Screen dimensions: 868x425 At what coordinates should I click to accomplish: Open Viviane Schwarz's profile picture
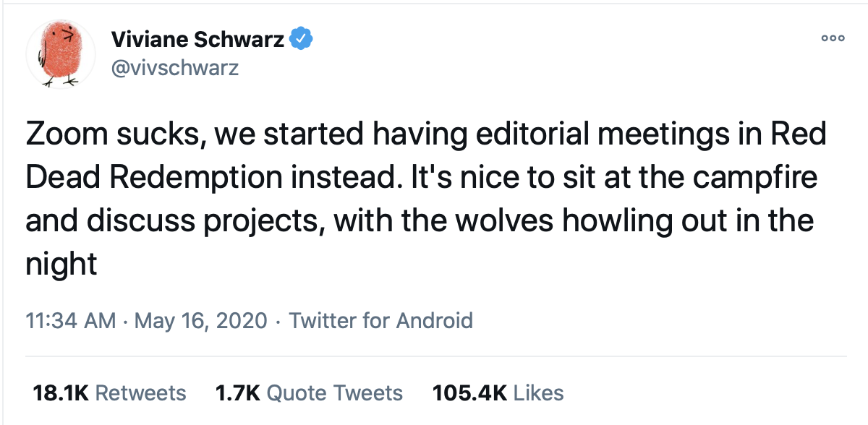60,54
